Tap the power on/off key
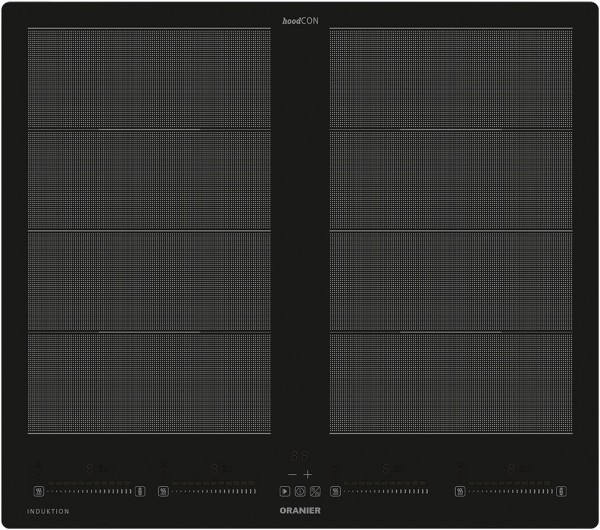Image resolution: width=600 pixels, height=530 pixels. tap(300, 491)
